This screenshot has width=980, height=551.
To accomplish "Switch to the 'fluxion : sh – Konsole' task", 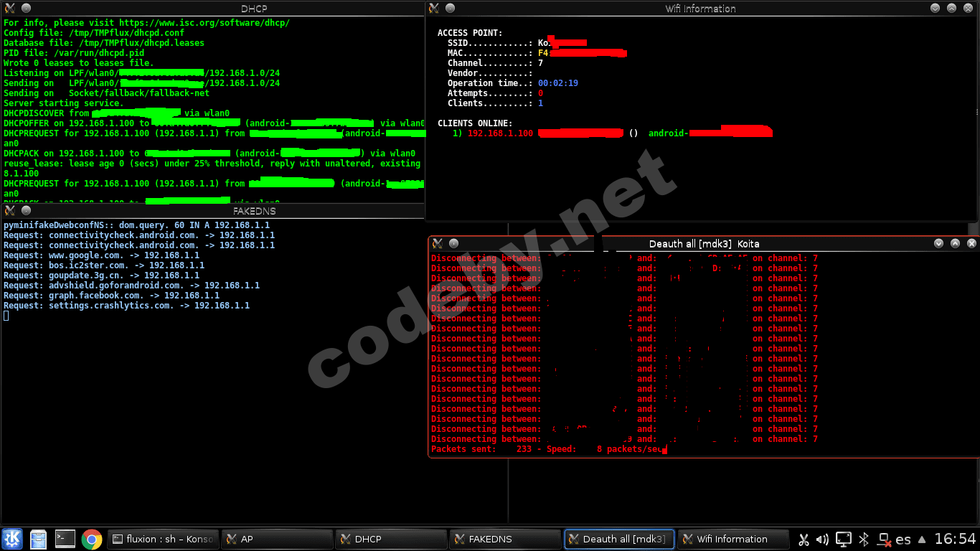I will [x=162, y=540].
